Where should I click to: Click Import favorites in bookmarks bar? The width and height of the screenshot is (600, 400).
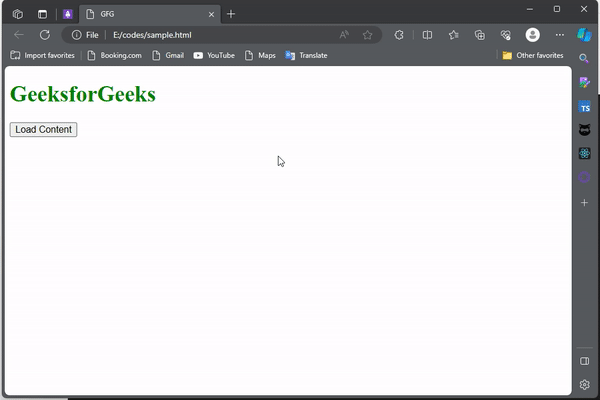click(x=42, y=56)
